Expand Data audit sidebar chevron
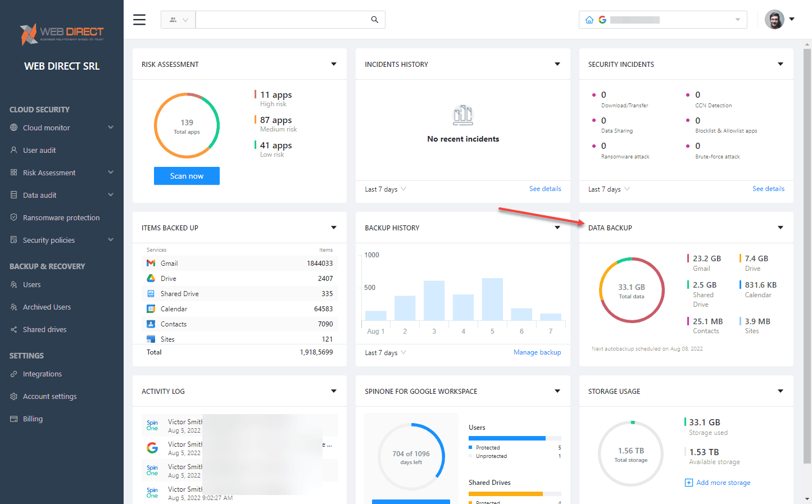 click(111, 195)
